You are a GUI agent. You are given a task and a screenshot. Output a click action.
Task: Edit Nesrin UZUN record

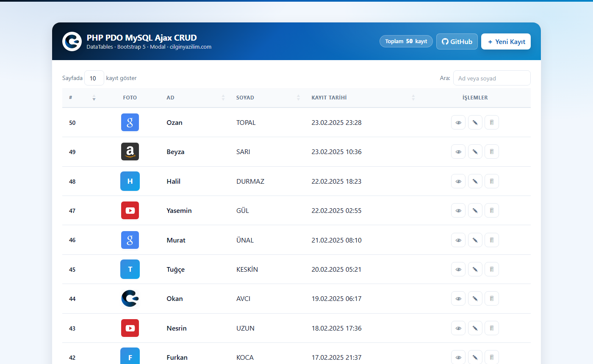pos(475,328)
